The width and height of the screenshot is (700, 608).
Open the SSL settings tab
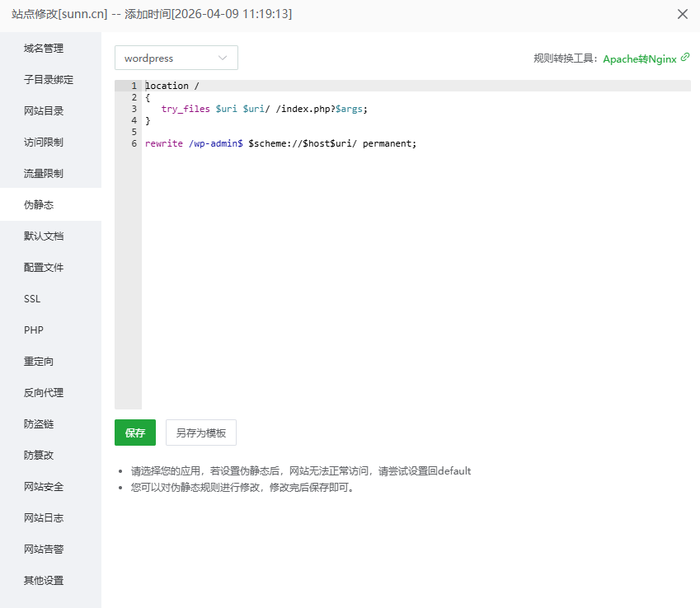(x=32, y=299)
